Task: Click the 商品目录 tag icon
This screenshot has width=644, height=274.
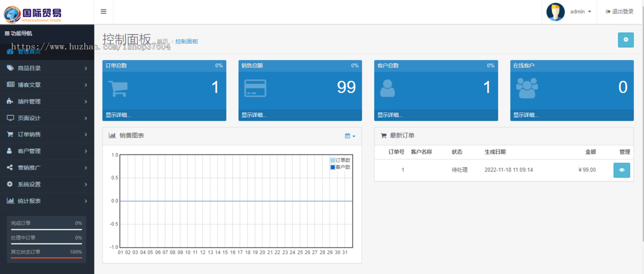Action: coord(10,68)
